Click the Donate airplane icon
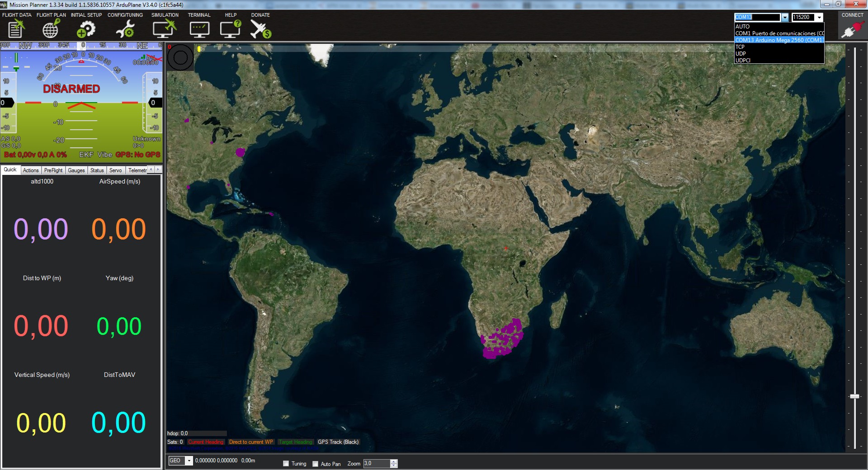The height and width of the screenshot is (470, 868). coord(260,29)
